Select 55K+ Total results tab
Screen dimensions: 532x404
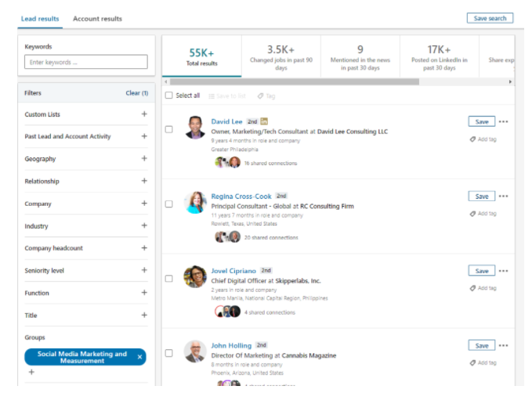202,56
